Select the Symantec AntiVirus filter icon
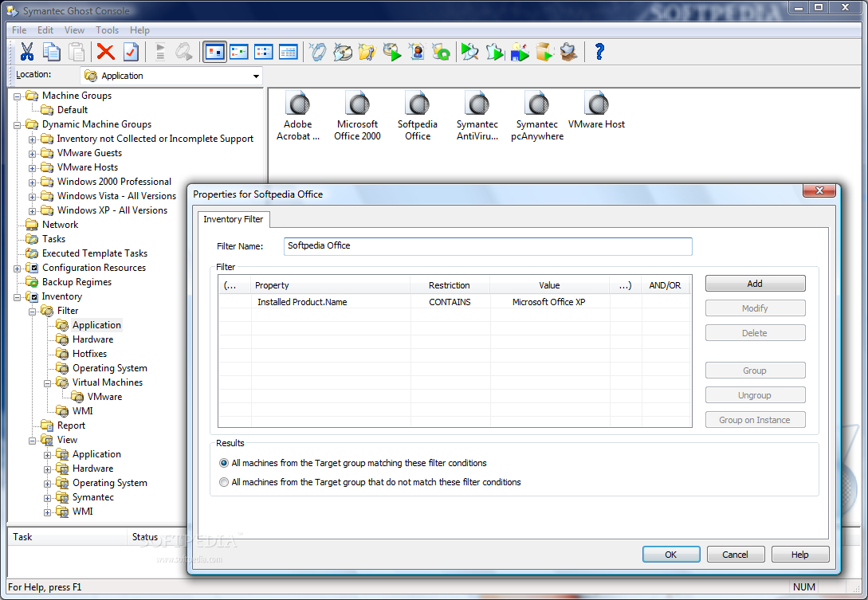The image size is (868, 600). (477, 116)
